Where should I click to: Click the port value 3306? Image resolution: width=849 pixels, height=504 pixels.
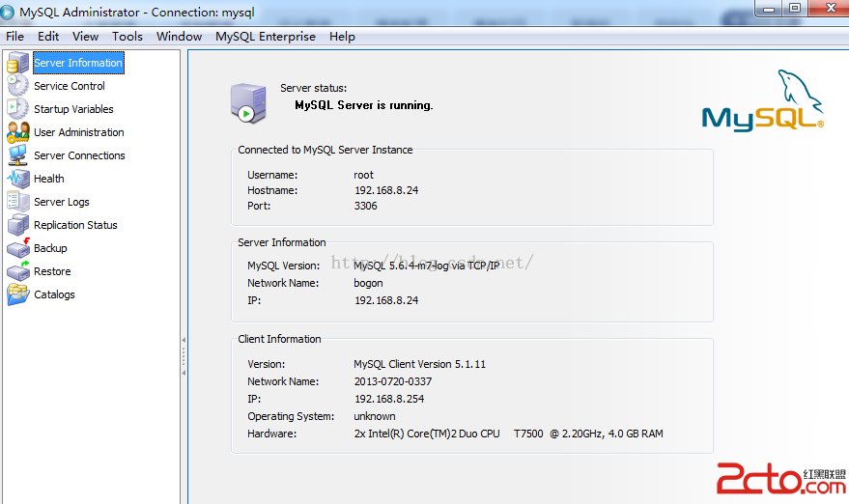(365, 207)
